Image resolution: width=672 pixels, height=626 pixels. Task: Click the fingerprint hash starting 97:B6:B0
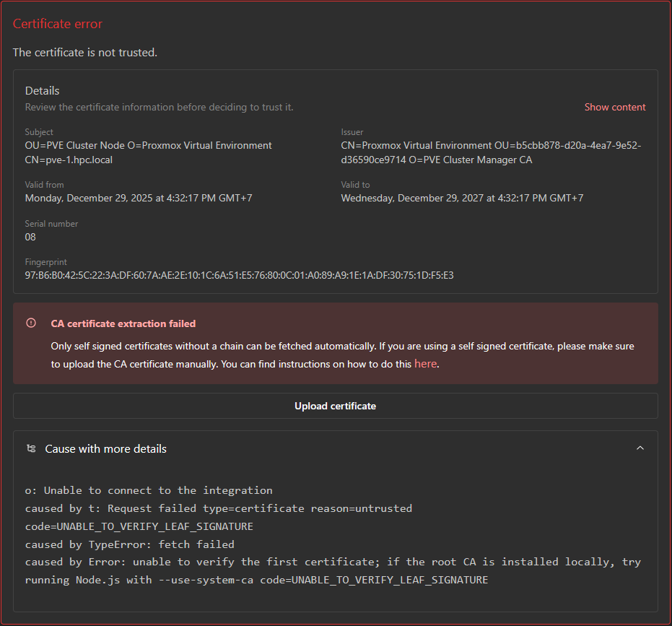239,275
